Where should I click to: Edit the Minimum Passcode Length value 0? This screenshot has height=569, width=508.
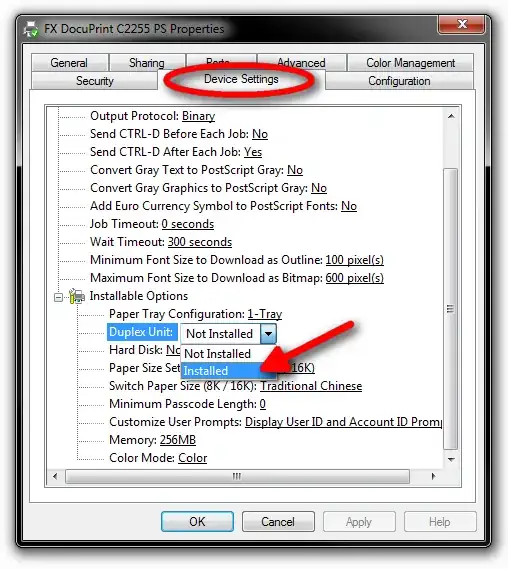coord(262,404)
